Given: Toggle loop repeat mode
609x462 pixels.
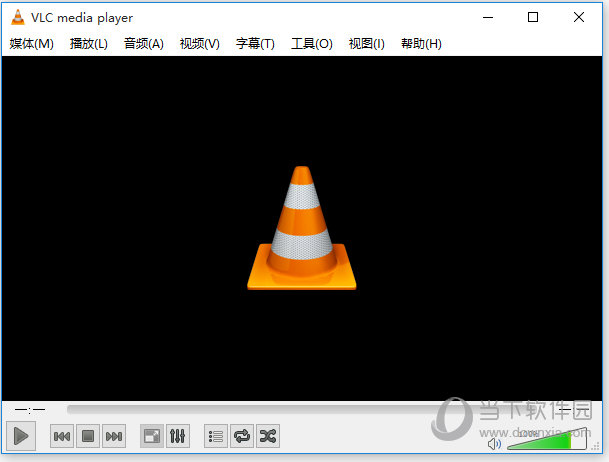Looking at the screenshot, I should tap(241, 436).
